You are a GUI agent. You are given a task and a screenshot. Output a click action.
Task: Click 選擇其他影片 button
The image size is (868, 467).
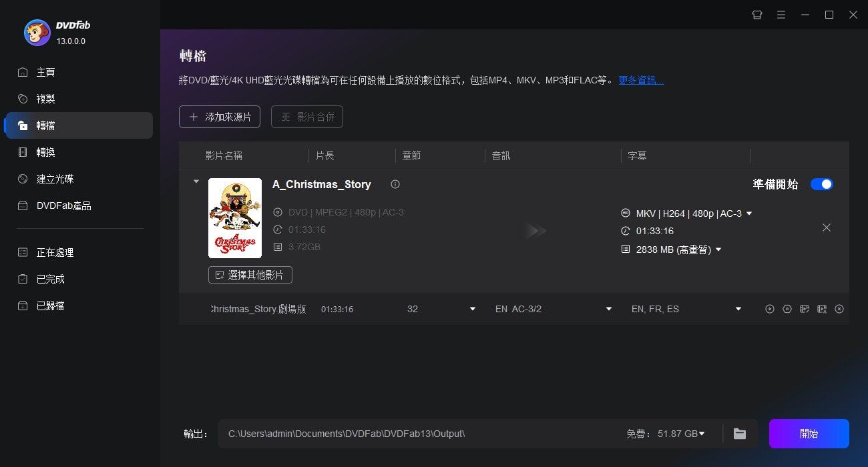pos(250,275)
